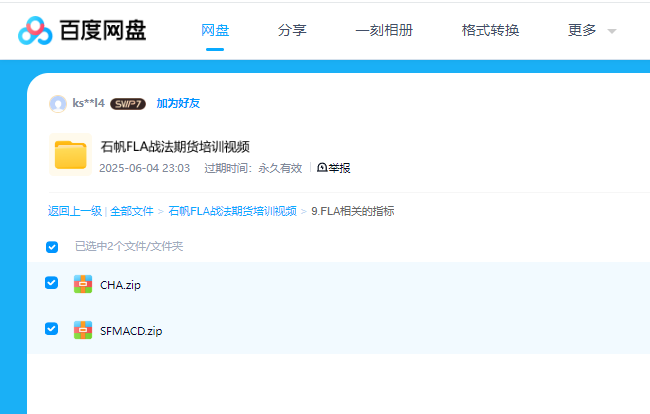Click the ks**l4 user avatar icon
Screen dimensions: 650x414
58,103
